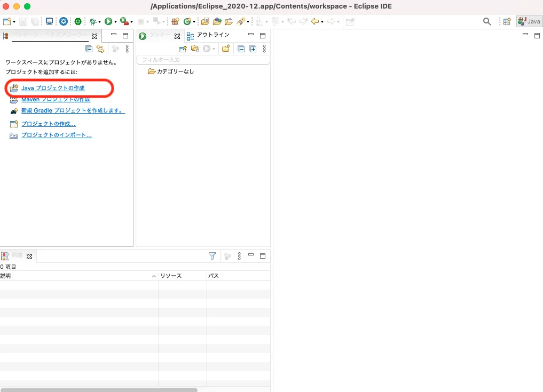Click the Save All toolbar icon
The width and height of the screenshot is (543, 392).
(35, 21)
